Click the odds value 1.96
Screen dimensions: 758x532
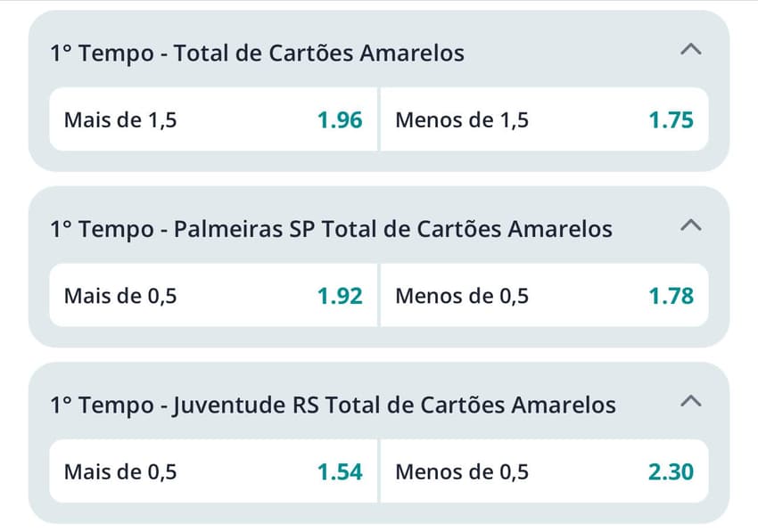point(342,119)
